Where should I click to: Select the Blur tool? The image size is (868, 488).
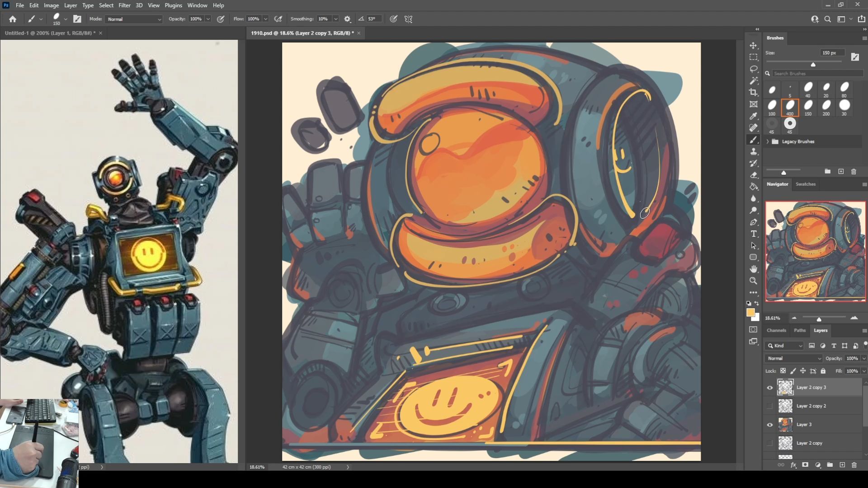(x=753, y=198)
